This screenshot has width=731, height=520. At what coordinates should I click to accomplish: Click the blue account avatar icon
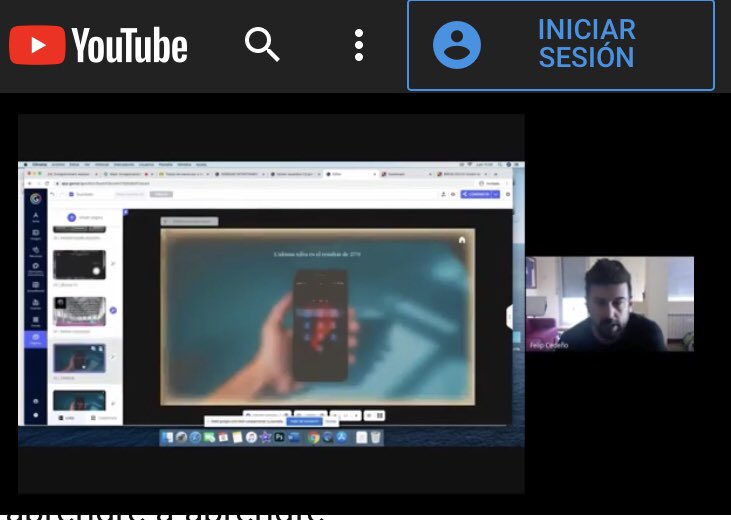(x=456, y=45)
